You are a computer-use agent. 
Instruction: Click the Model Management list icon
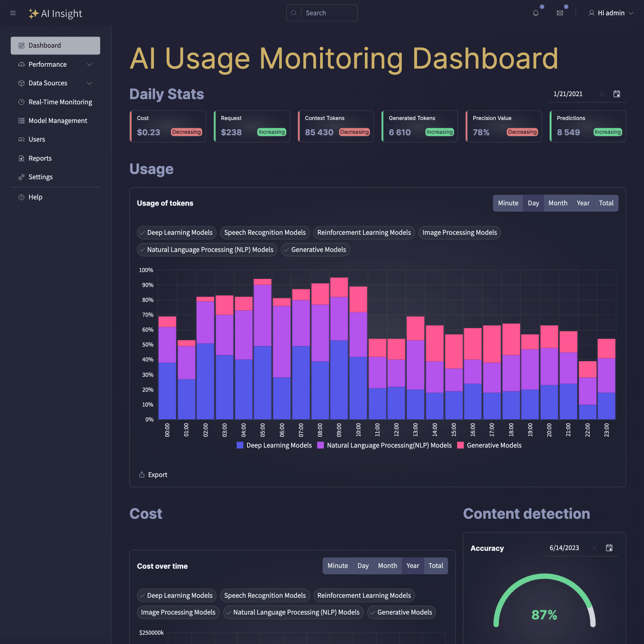[21, 120]
